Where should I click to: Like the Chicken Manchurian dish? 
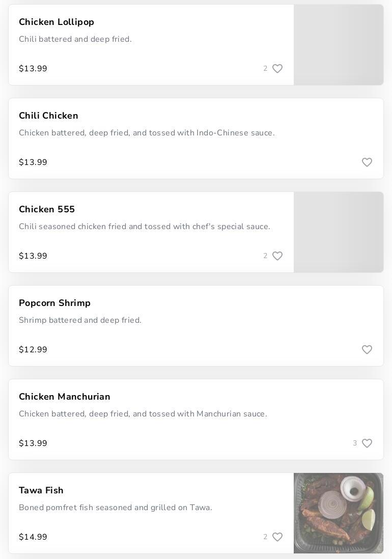click(x=367, y=443)
